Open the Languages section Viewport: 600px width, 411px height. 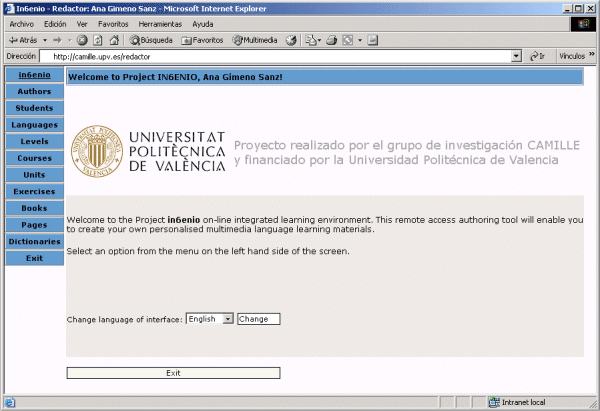34,125
